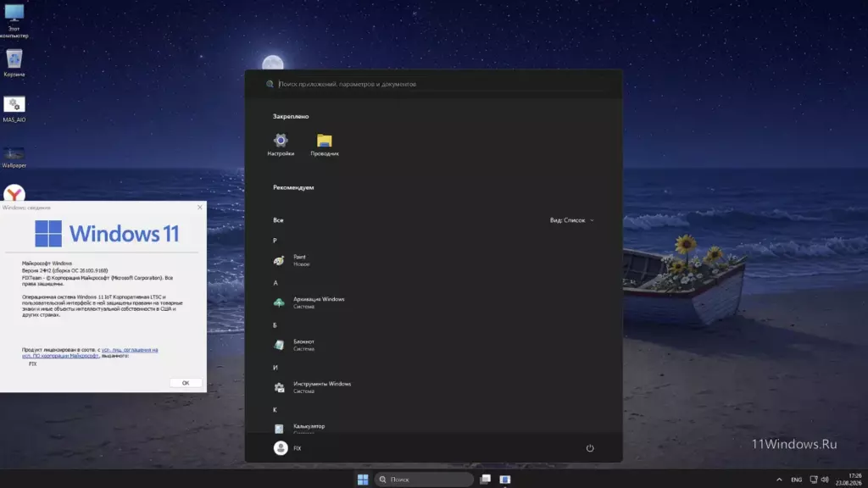Click OK in the Windows info dialog

click(x=186, y=383)
